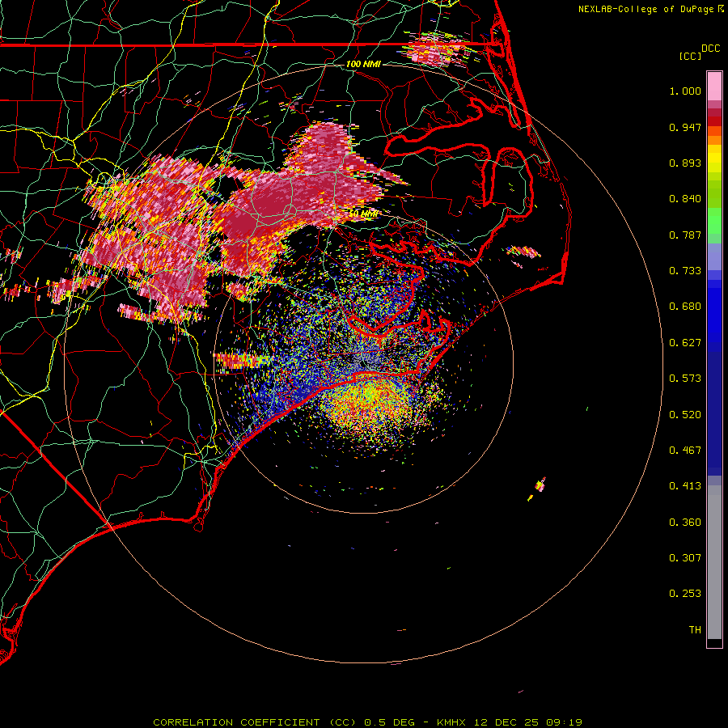Pick the orange segment of the color bar
The height and width of the screenshot is (728, 728).
[714, 140]
